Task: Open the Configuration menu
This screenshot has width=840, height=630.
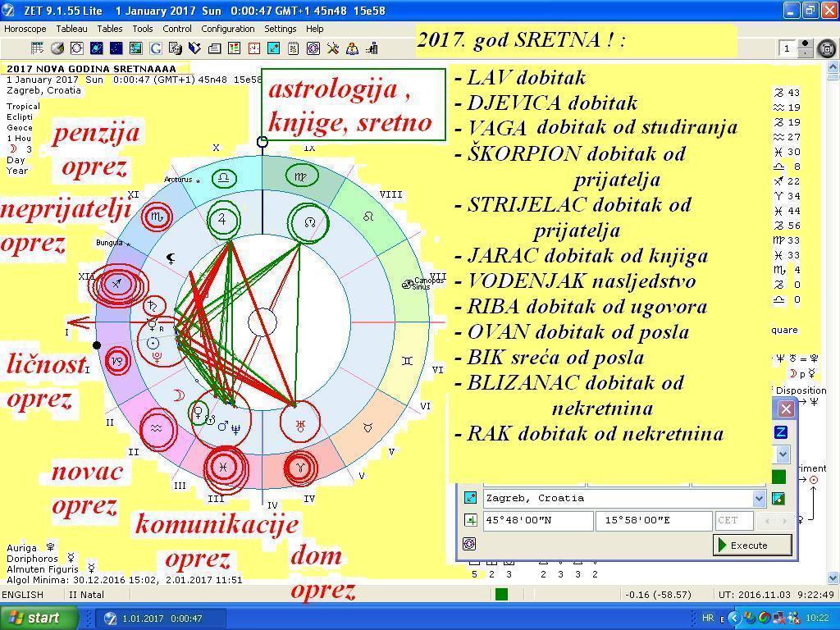Action: click(228, 29)
